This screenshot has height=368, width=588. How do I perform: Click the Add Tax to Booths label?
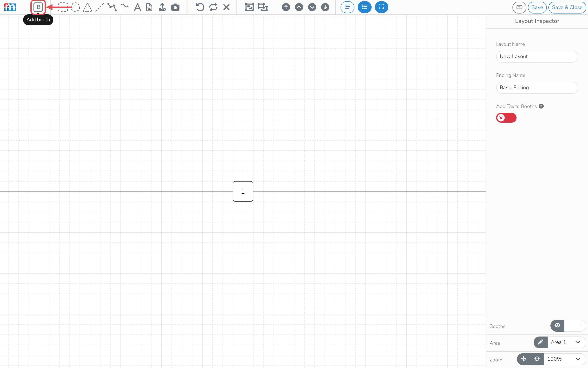coord(516,106)
